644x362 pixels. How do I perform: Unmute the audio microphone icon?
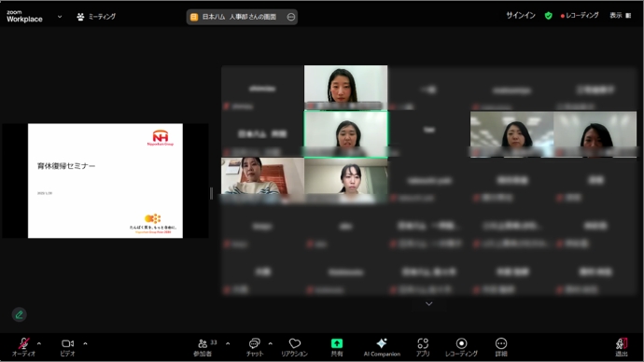click(x=23, y=343)
